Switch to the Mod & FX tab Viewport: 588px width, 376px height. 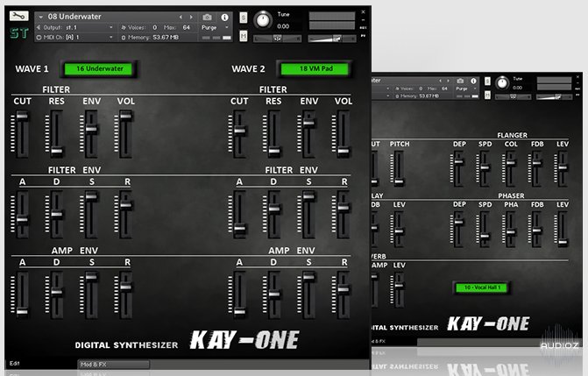(x=114, y=364)
